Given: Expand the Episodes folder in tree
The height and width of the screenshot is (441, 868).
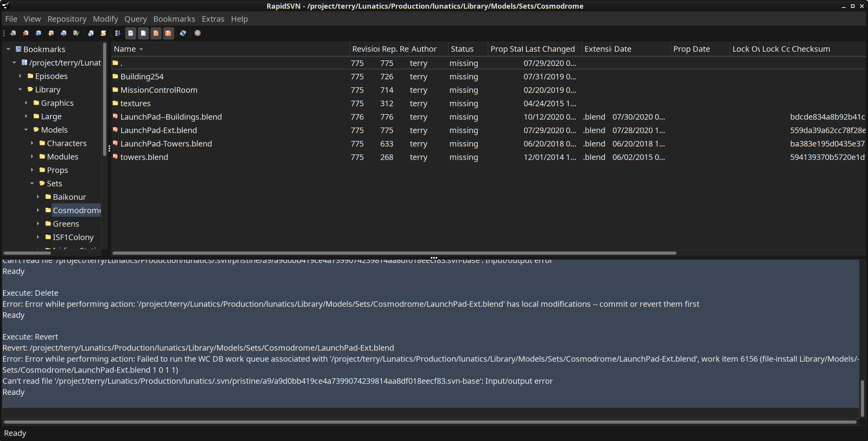Looking at the screenshot, I should (21, 76).
